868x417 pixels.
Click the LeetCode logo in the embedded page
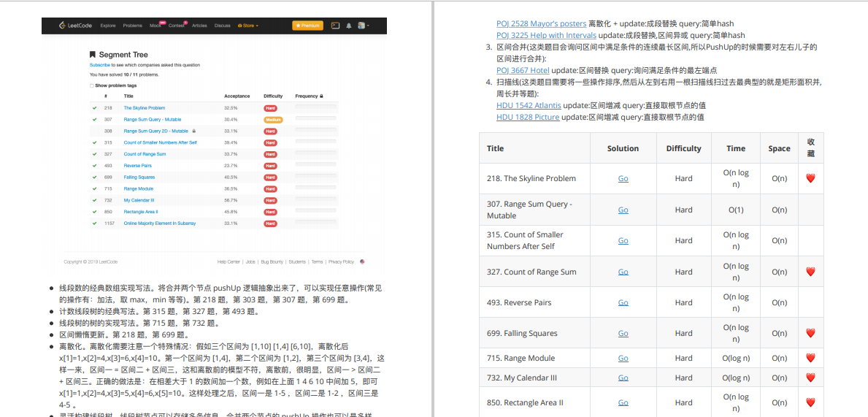(75, 26)
